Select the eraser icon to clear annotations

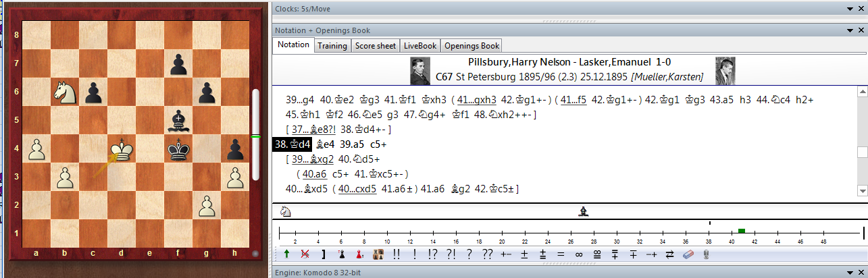(688, 254)
